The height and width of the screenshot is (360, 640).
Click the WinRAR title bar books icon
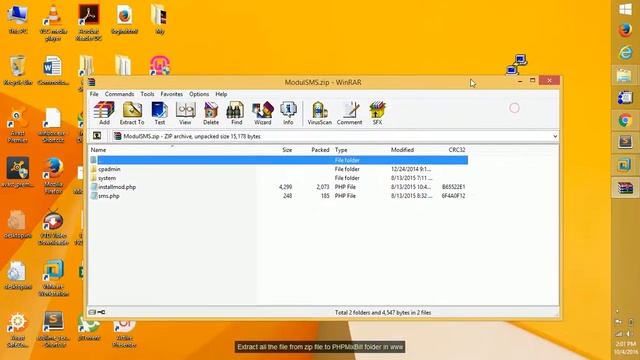coord(92,82)
